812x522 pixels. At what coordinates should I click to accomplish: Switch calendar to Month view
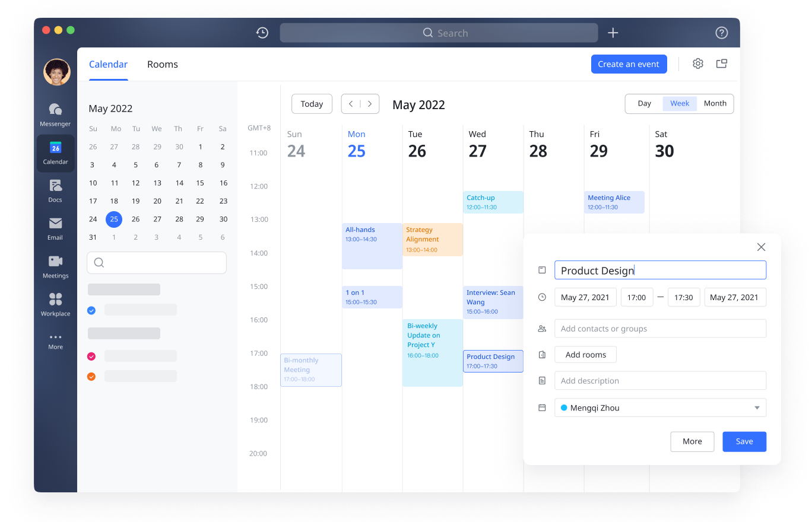click(715, 103)
